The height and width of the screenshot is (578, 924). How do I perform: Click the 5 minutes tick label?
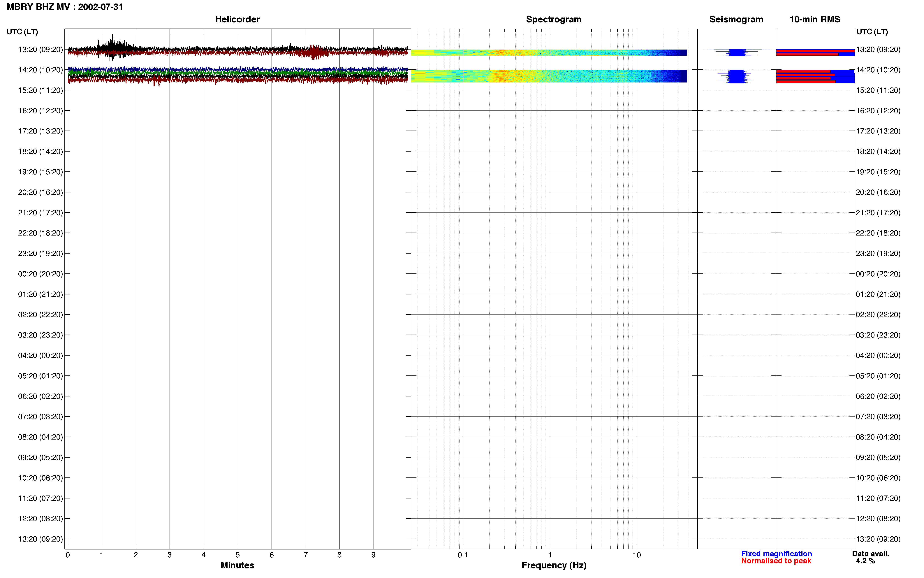point(238,555)
